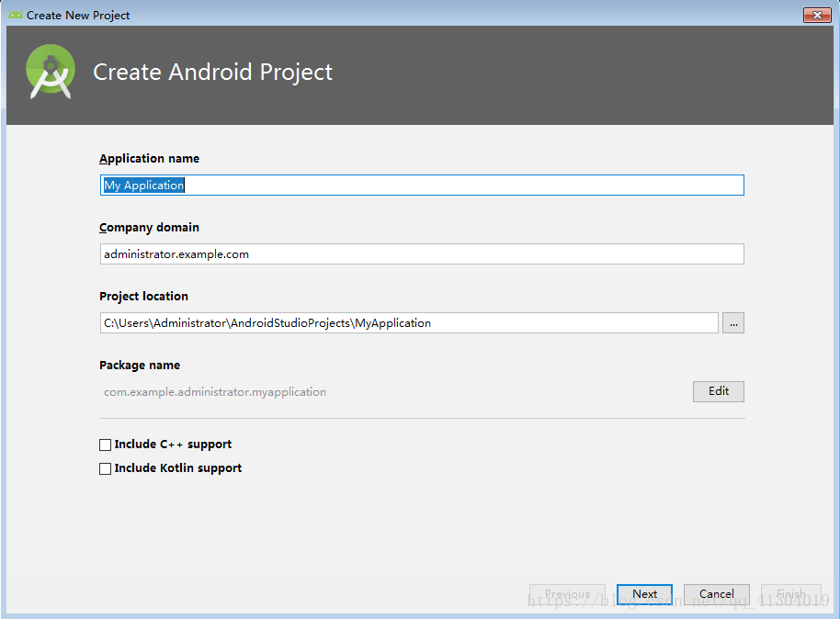The width and height of the screenshot is (840, 619).
Task: Close the Create New Project dialog
Action: (x=817, y=15)
